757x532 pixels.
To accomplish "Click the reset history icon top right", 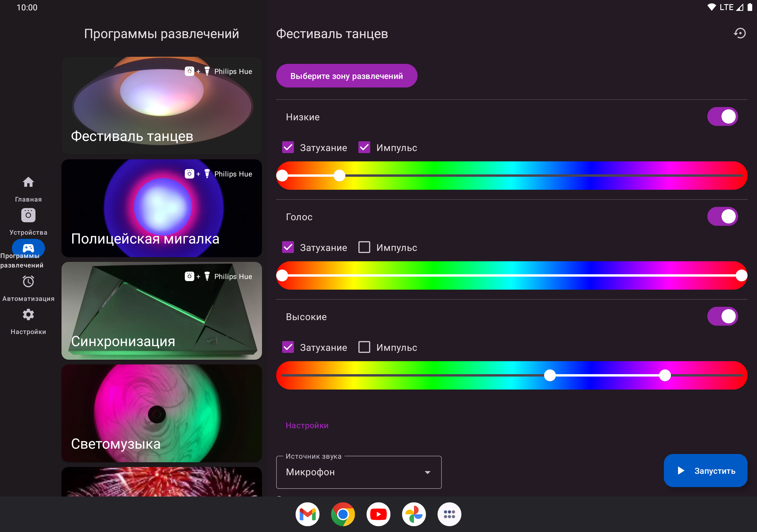I will [740, 33].
